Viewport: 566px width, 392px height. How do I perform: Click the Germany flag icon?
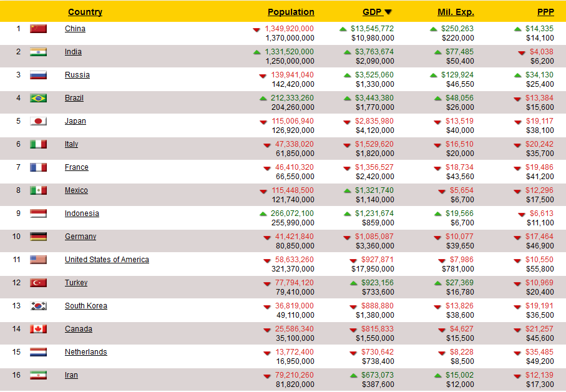[38, 237]
